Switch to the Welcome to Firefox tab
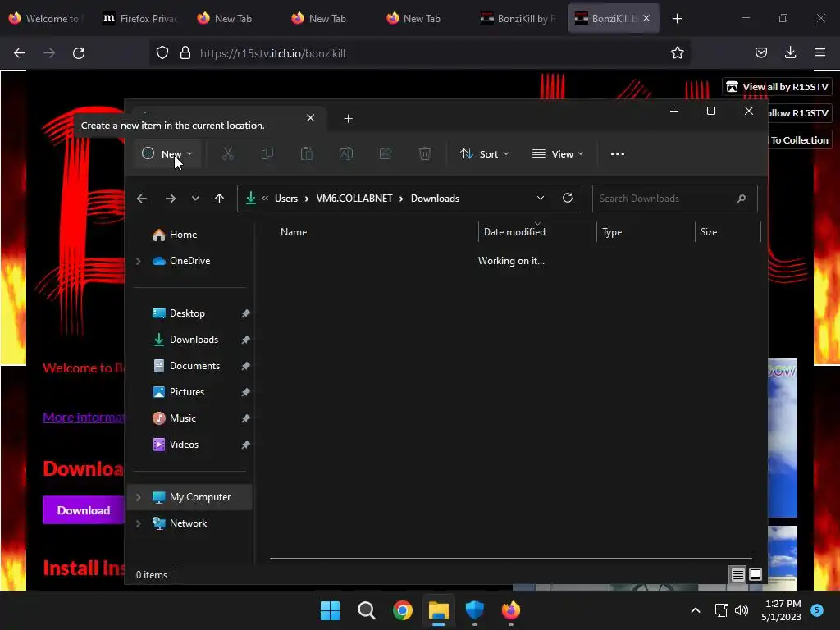Image resolution: width=840 pixels, height=630 pixels. coord(46,18)
